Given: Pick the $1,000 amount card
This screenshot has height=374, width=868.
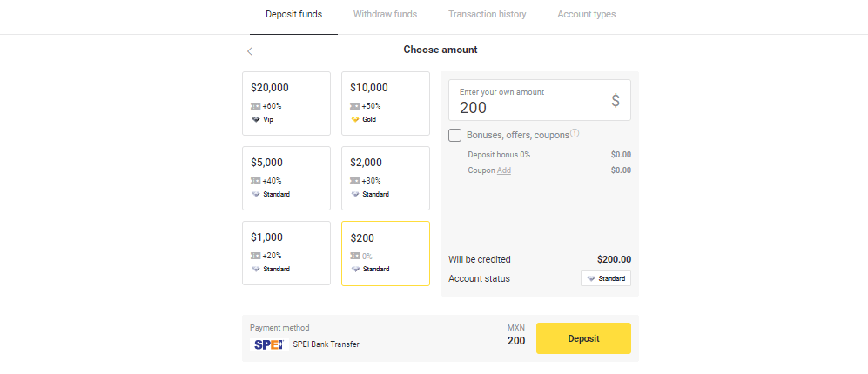Looking at the screenshot, I should (286, 252).
